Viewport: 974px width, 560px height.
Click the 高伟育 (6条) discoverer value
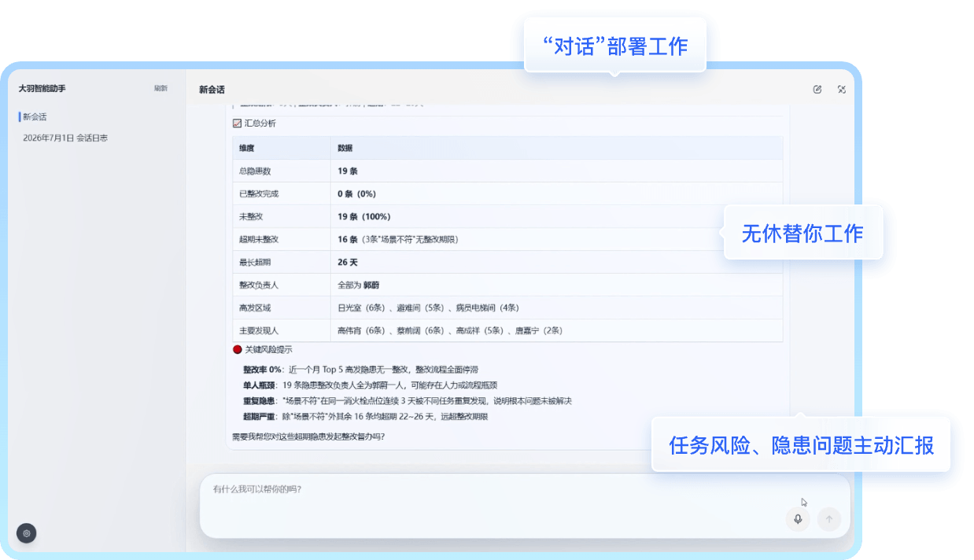tap(361, 330)
